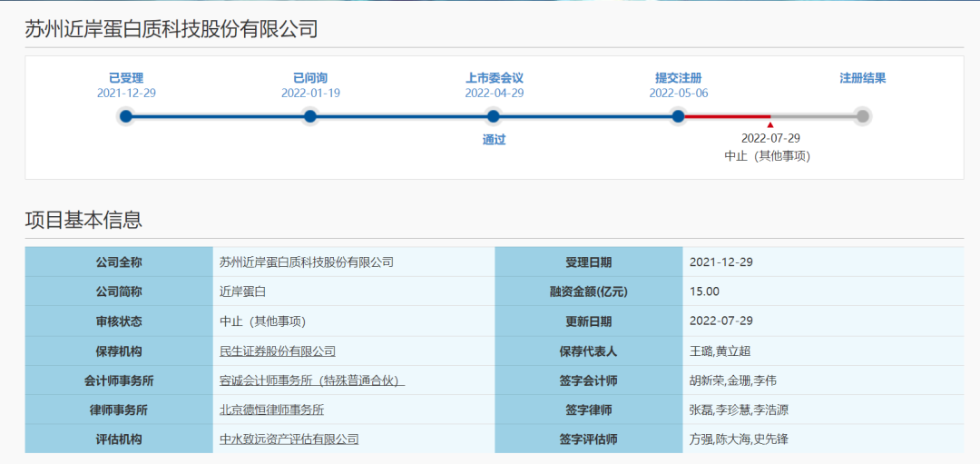The image size is (980, 464).
Task: Click 2022-07-29 date below the red marker
Action: pos(770,138)
